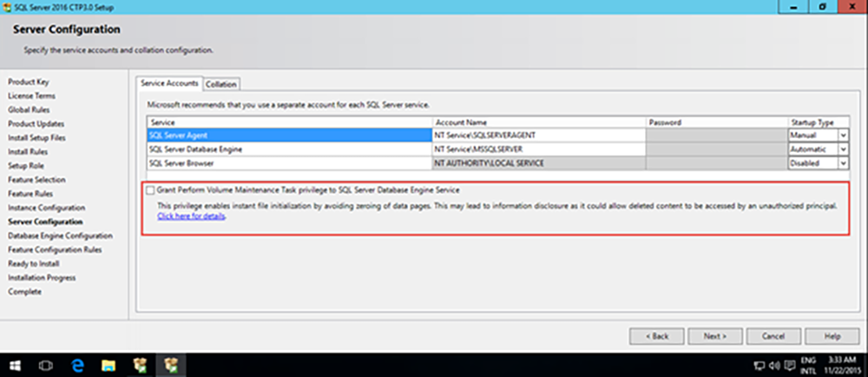Click the Help button
Screen dimensions: 868x377
pos(832,336)
